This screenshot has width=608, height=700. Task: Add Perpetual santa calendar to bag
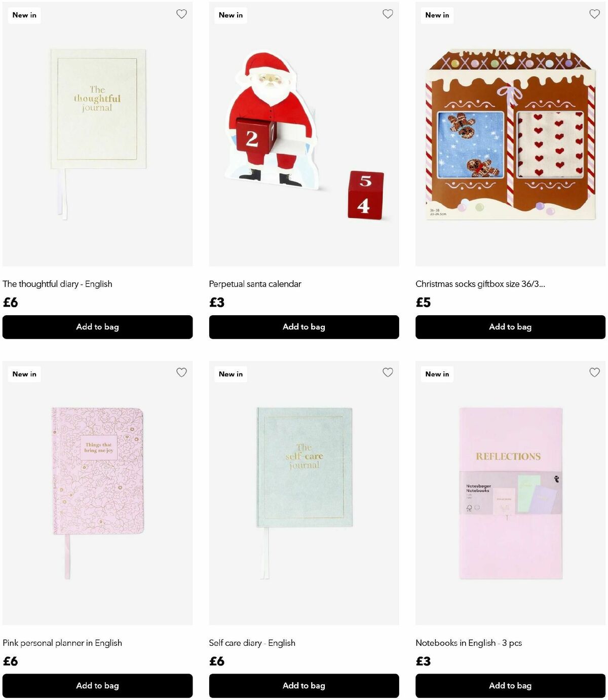(304, 327)
